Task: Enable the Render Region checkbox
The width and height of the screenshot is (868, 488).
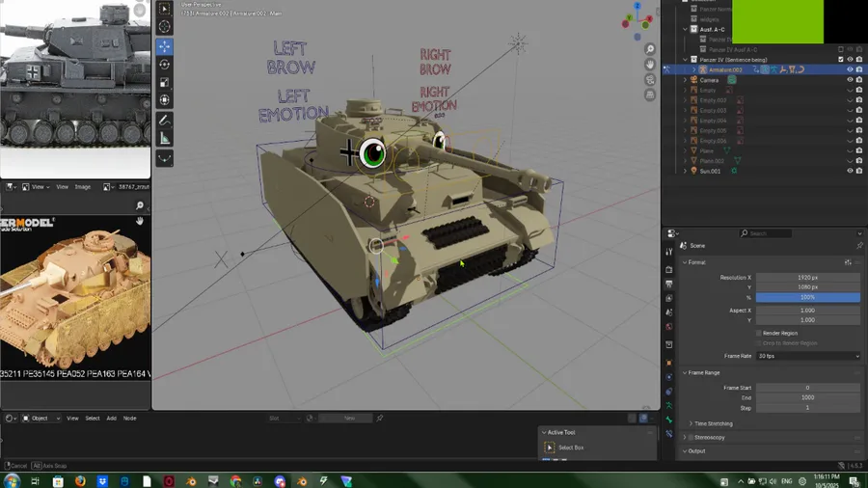Action: coord(758,333)
